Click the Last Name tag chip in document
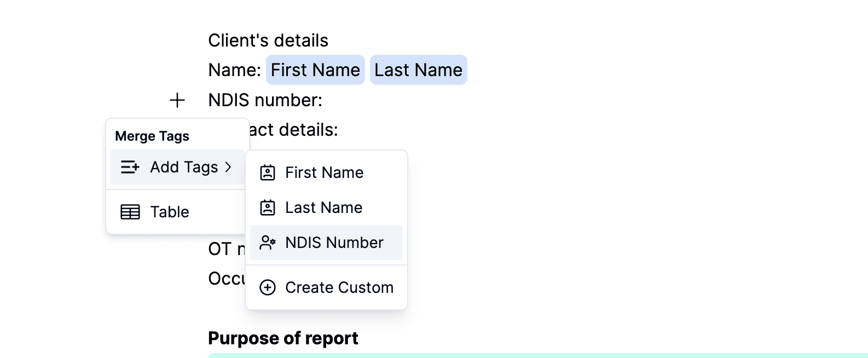This screenshot has height=358, width=868. (x=419, y=70)
